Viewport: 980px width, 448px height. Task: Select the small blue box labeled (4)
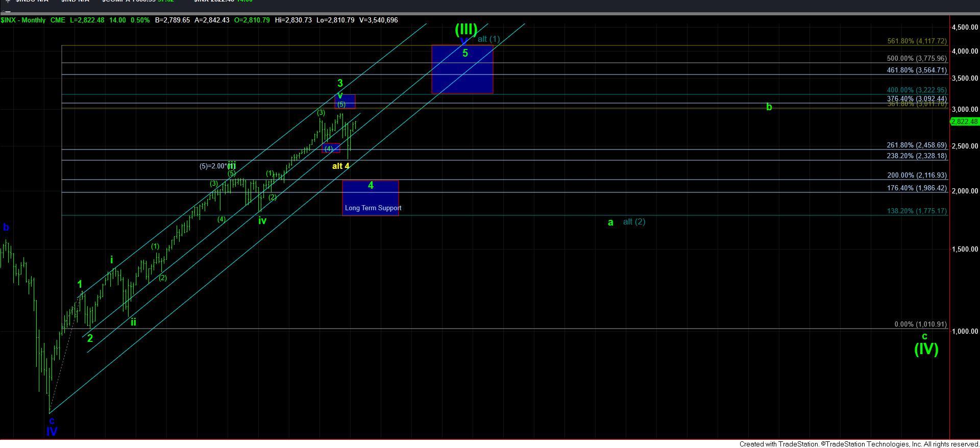click(330, 148)
